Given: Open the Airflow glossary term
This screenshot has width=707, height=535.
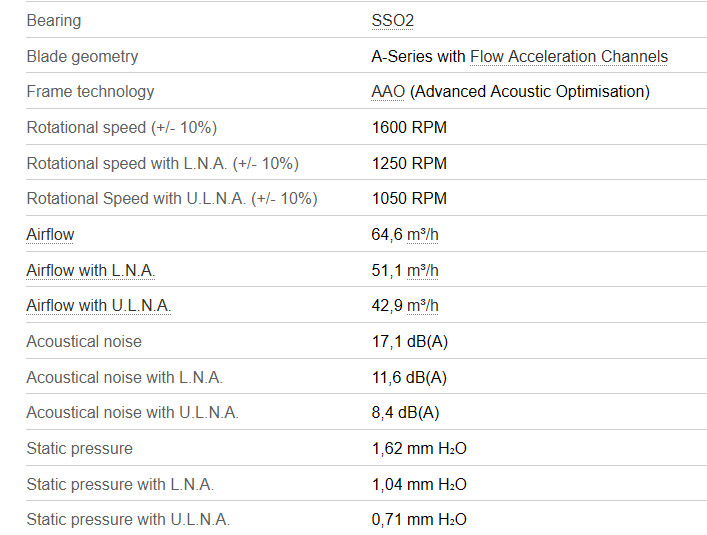Looking at the screenshot, I should click(x=50, y=234).
